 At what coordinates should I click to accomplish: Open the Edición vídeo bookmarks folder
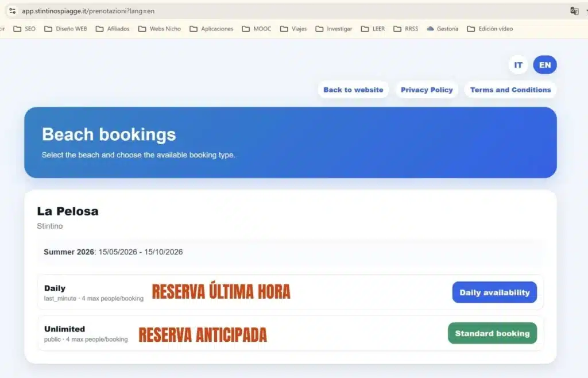490,29
